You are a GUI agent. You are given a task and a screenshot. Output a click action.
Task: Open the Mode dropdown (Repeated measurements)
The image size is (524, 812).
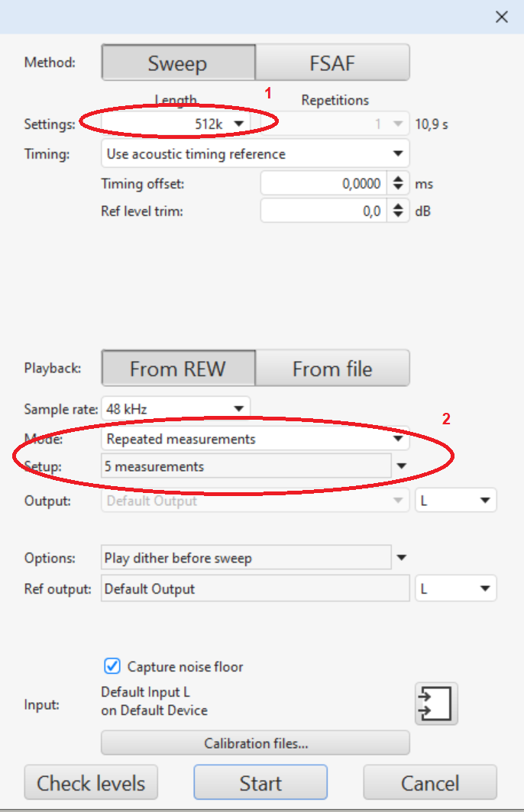coord(397,439)
